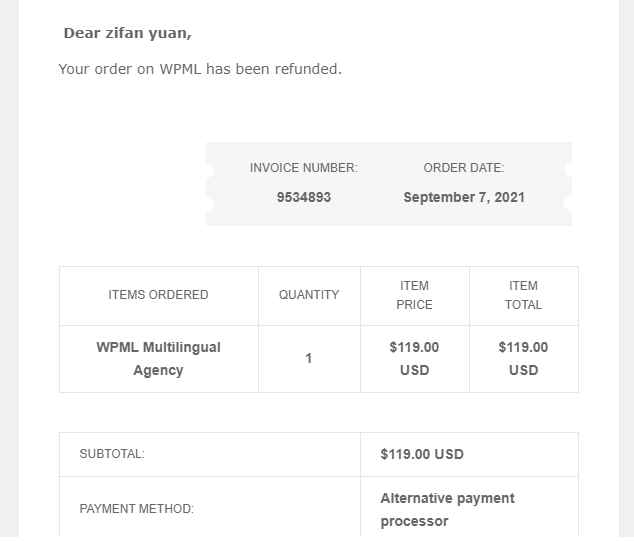The image size is (634, 541).
Task: Click the 'PAYMENT METHOD:' label
Action: 136,509
